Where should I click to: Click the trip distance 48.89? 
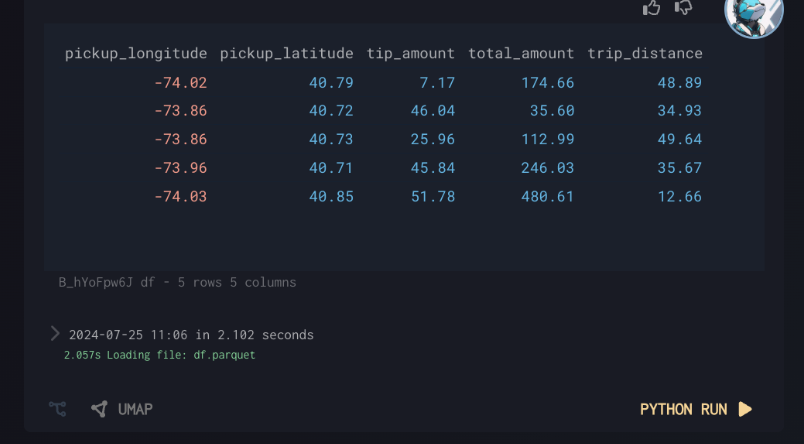(x=680, y=83)
